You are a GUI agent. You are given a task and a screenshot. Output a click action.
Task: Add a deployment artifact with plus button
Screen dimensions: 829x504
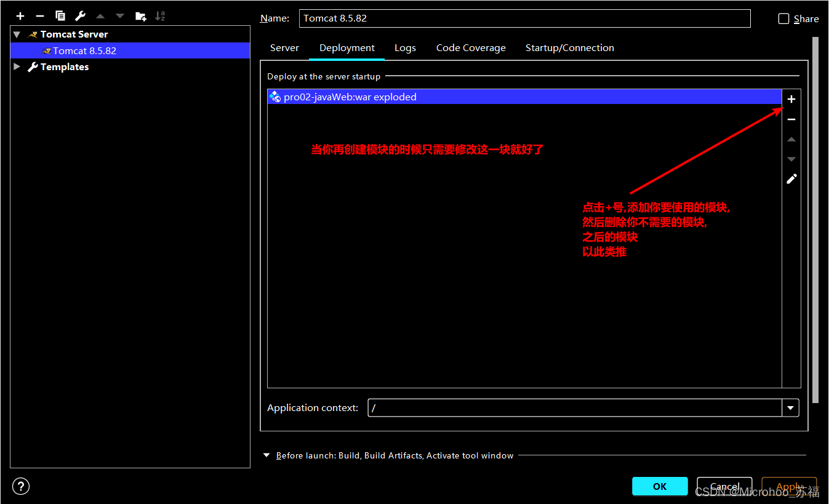click(791, 99)
